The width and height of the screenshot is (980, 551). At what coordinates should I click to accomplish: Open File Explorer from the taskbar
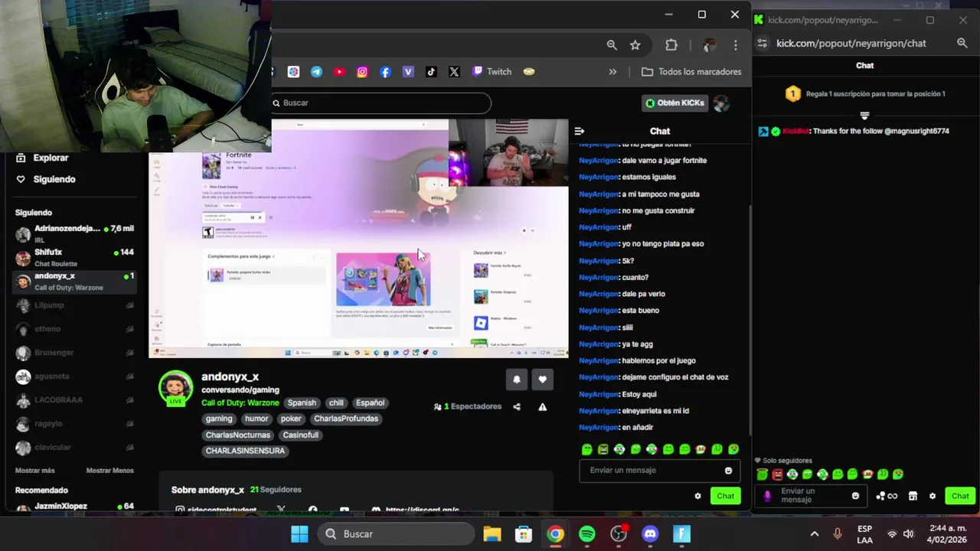[x=492, y=533]
